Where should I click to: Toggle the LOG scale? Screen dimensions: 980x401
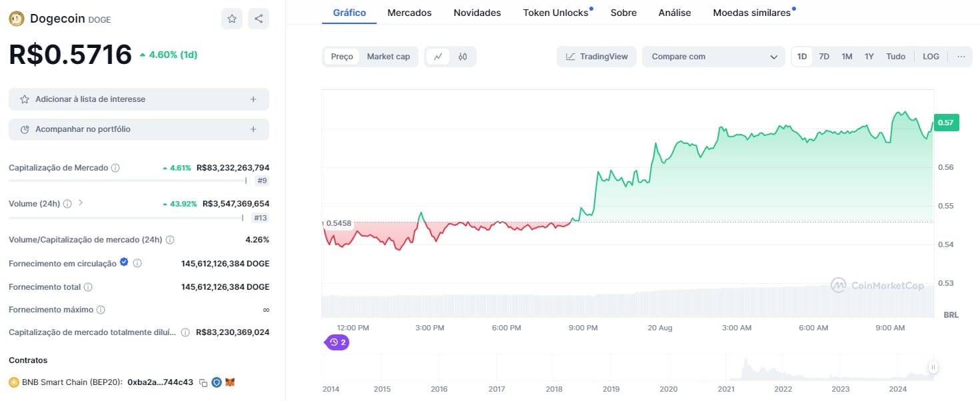[931, 57]
